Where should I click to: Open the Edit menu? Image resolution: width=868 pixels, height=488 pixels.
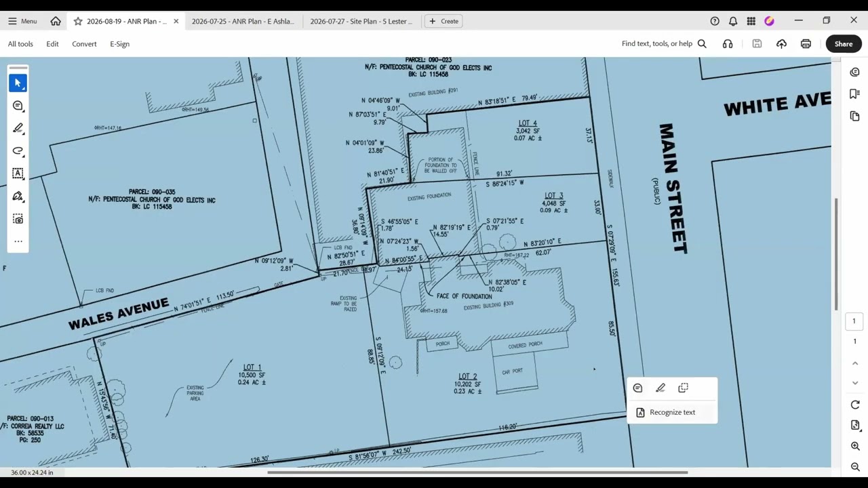52,44
